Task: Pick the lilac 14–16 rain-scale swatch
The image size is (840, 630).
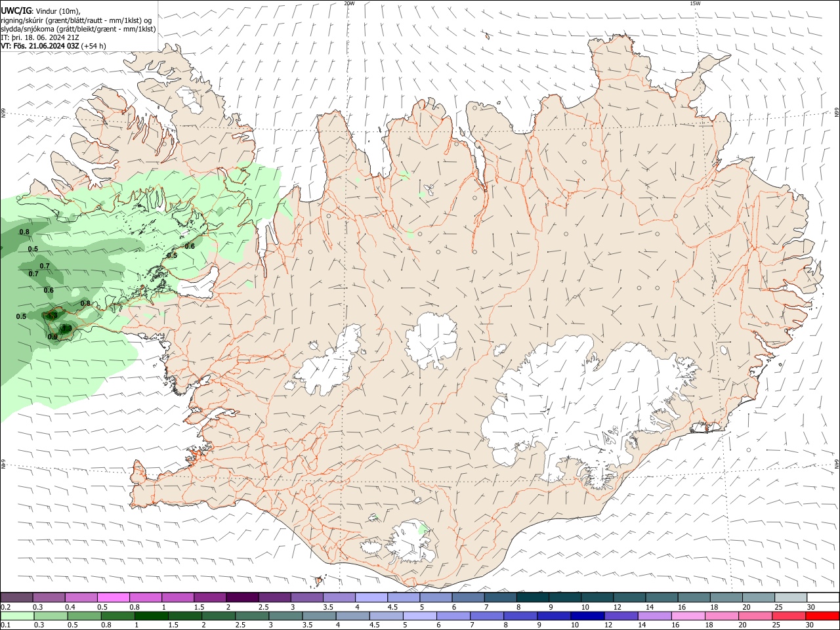Action: [x=654, y=616]
